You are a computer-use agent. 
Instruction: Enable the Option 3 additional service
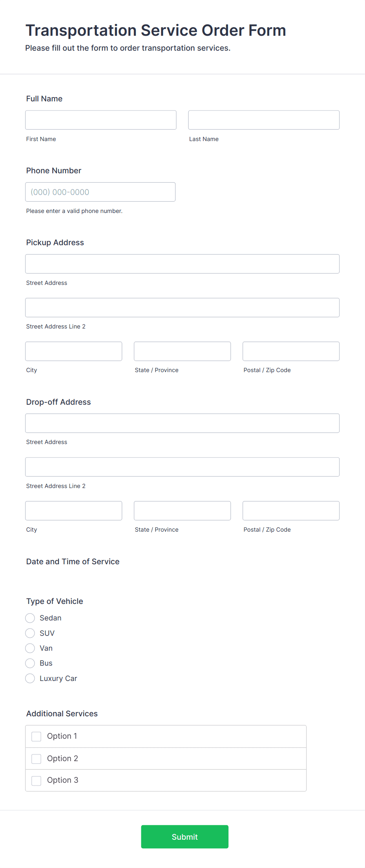point(36,781)
